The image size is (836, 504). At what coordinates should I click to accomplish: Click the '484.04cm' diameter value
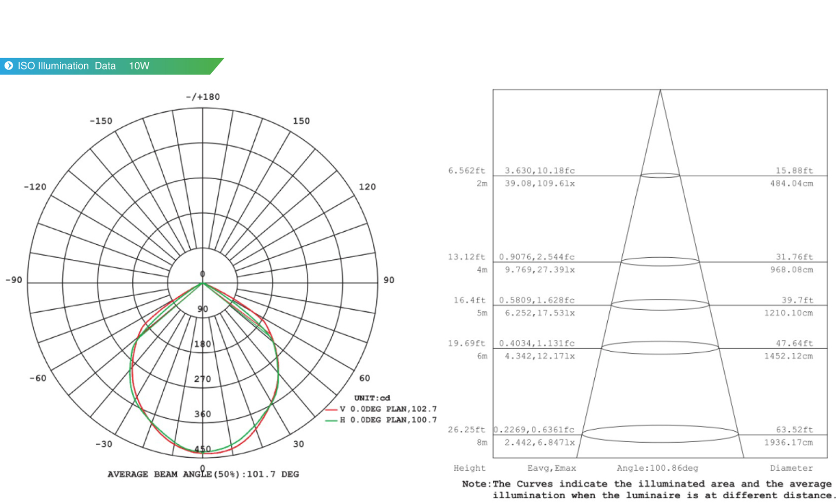pos(792,183)
